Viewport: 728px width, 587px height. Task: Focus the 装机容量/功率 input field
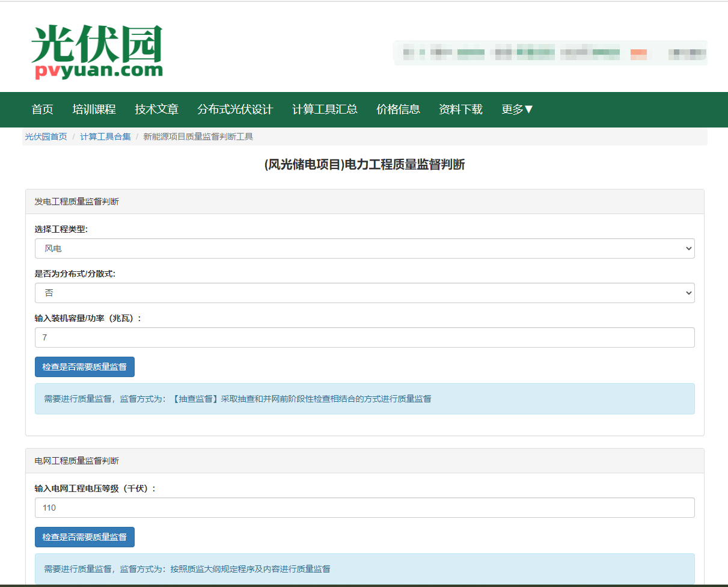click(364, 337)
